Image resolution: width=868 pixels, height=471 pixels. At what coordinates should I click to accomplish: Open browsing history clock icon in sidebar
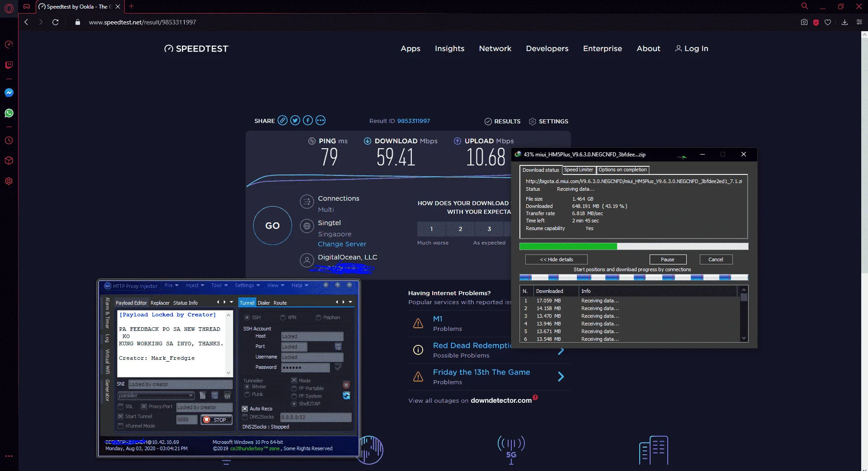[x=9, y=141]
